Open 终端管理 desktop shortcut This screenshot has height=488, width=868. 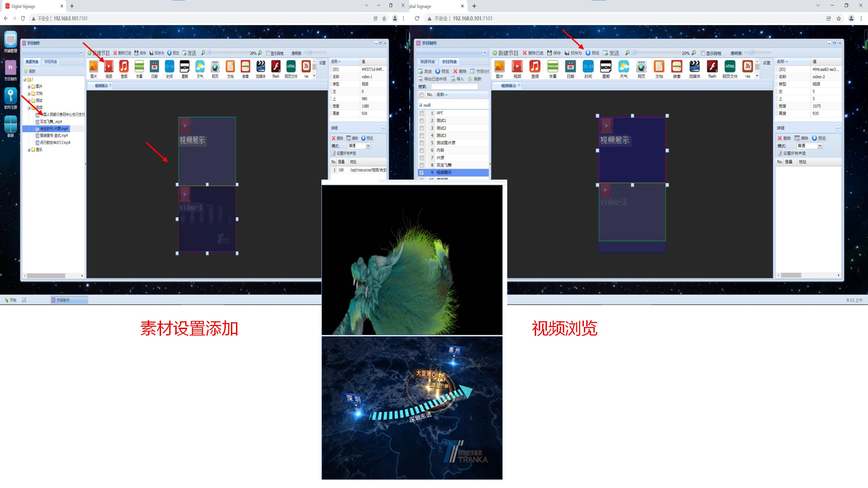point(11,41)
